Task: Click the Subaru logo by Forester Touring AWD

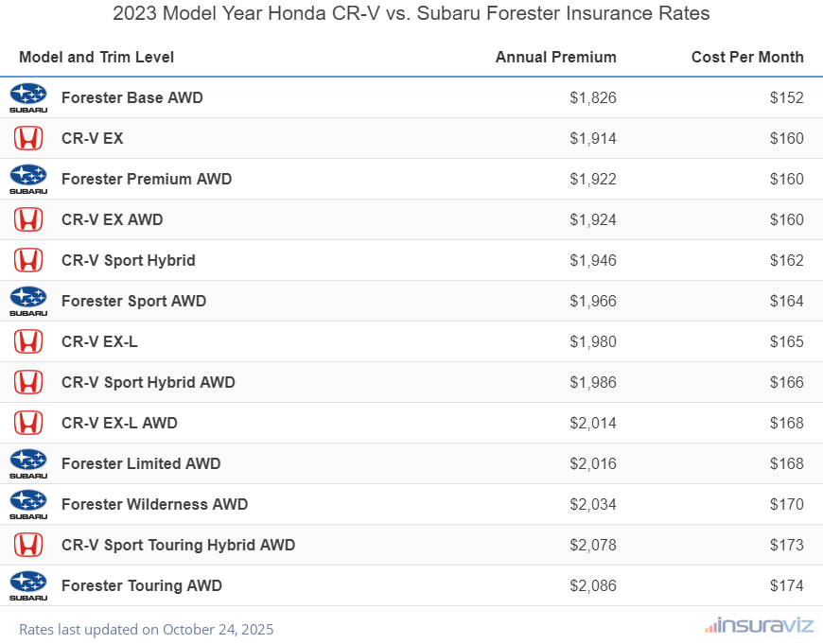Action: (28, 585)
